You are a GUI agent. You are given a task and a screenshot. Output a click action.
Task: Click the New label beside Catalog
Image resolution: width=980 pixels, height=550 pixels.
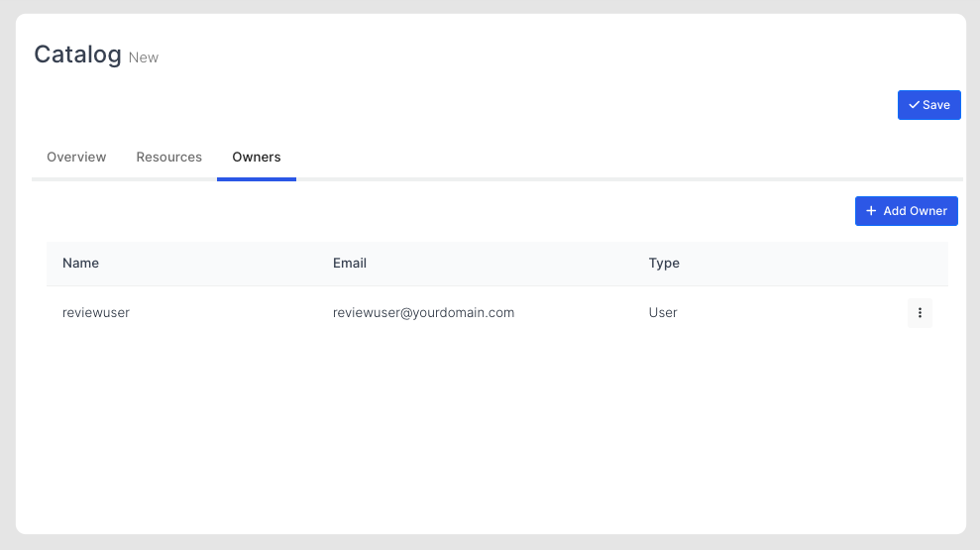(144, 57)
